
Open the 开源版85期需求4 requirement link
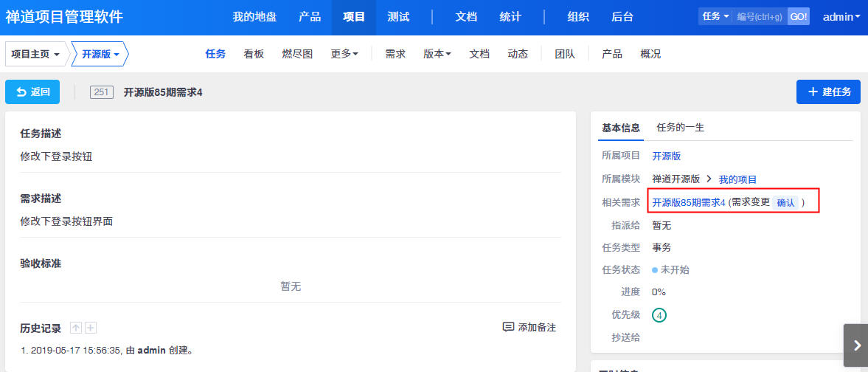point(689,202)
